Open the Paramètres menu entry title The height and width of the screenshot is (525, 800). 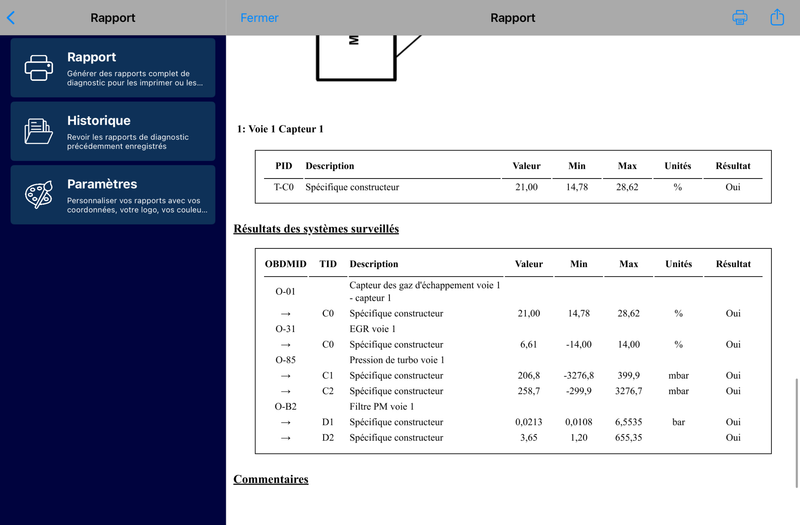point(102,184)
